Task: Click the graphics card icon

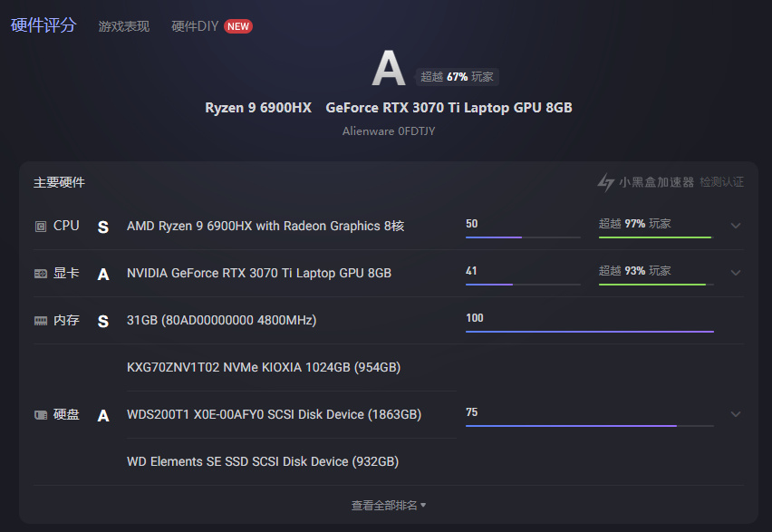Action: [41, 273]
